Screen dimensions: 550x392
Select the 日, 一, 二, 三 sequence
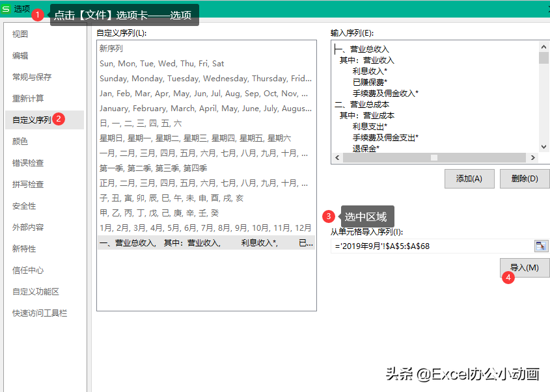(x=206, y=124)
